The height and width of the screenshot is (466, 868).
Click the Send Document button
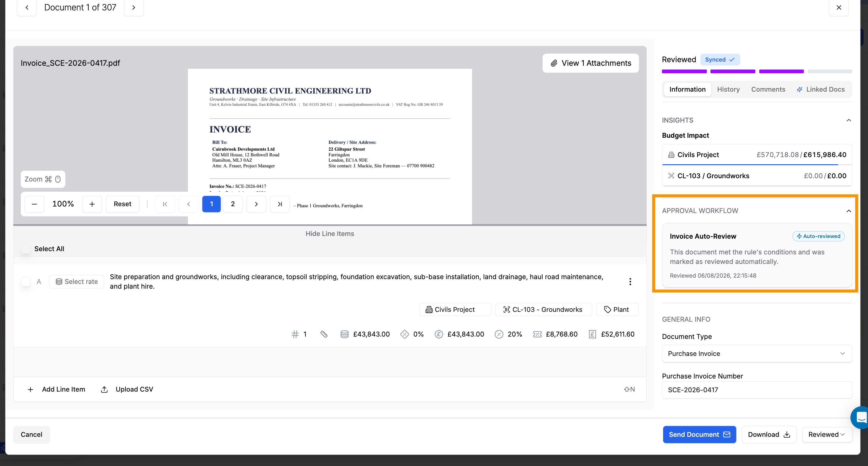point(699,434)
